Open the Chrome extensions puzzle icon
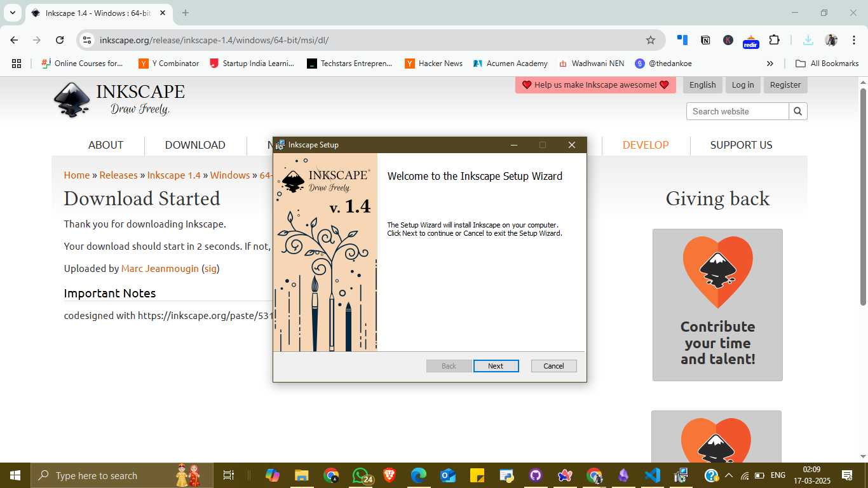 click(774, 40)
